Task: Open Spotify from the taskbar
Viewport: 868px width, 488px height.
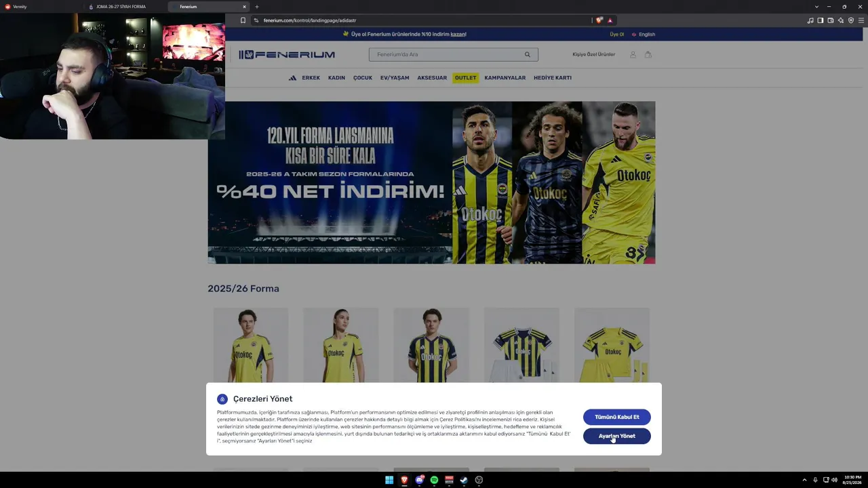Action: (x=434, y=480)
